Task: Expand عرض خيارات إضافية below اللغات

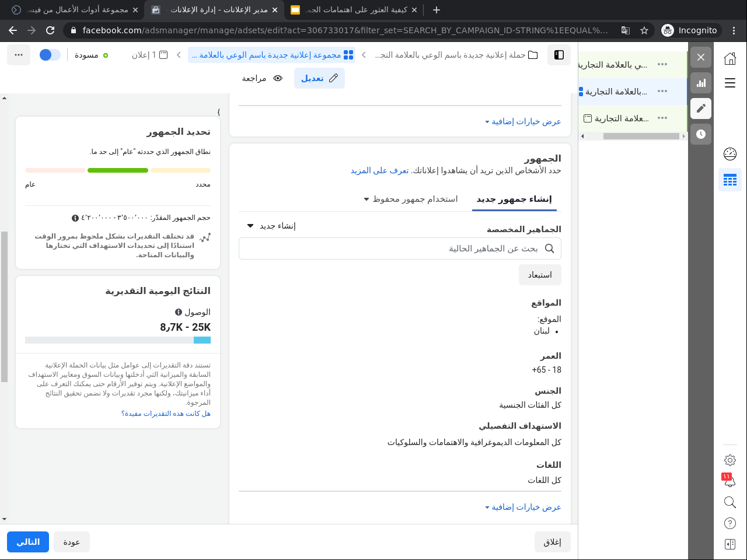Action: (x=523, y=507)
